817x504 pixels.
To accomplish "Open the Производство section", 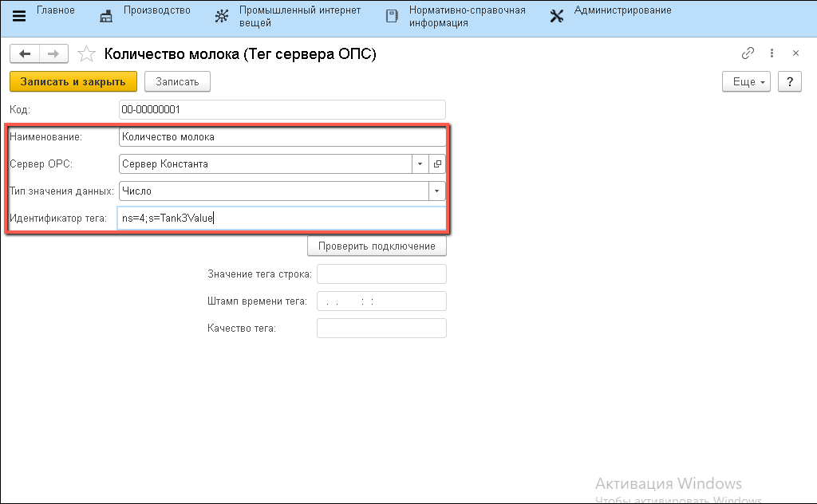I will (x=145, y=11).
